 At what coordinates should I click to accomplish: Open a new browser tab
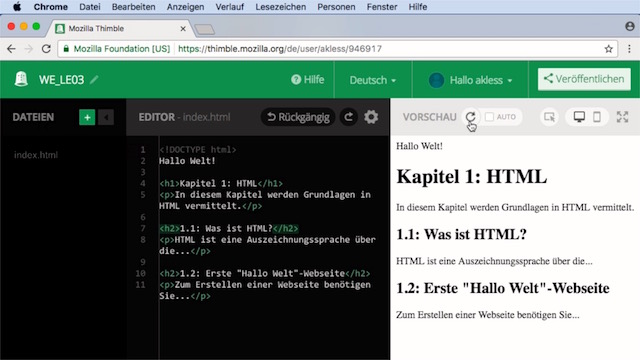tap(204, 29)
